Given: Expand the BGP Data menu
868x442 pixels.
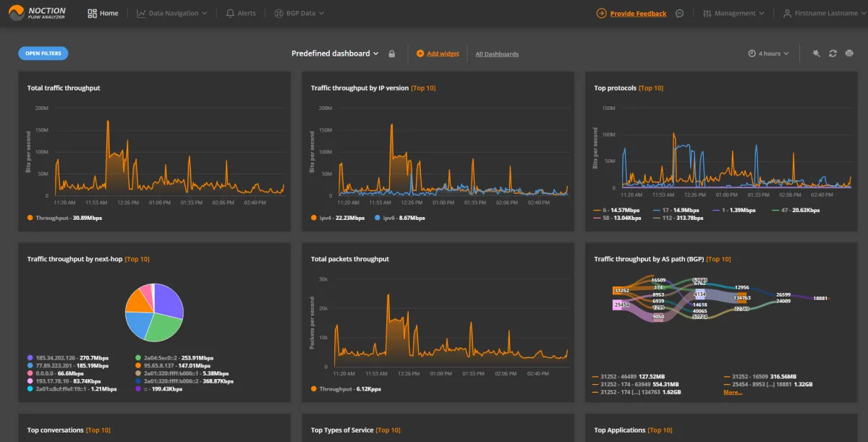Looking at the screenshot, I should click(x=299, y=13).
